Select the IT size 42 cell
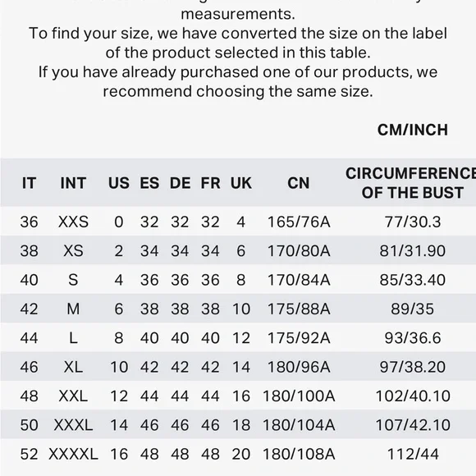This screenshot has height=476, width=476. coord(30,309)
